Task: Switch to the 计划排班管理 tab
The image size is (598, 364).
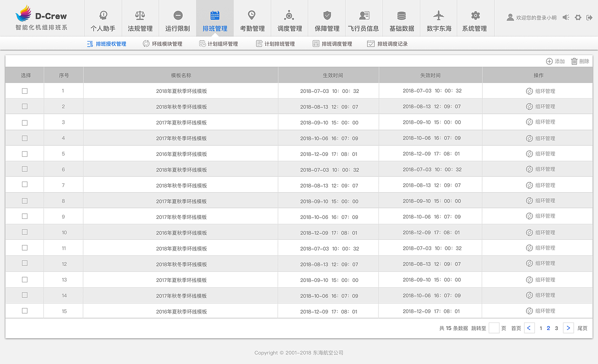Action: coord(276,43)
